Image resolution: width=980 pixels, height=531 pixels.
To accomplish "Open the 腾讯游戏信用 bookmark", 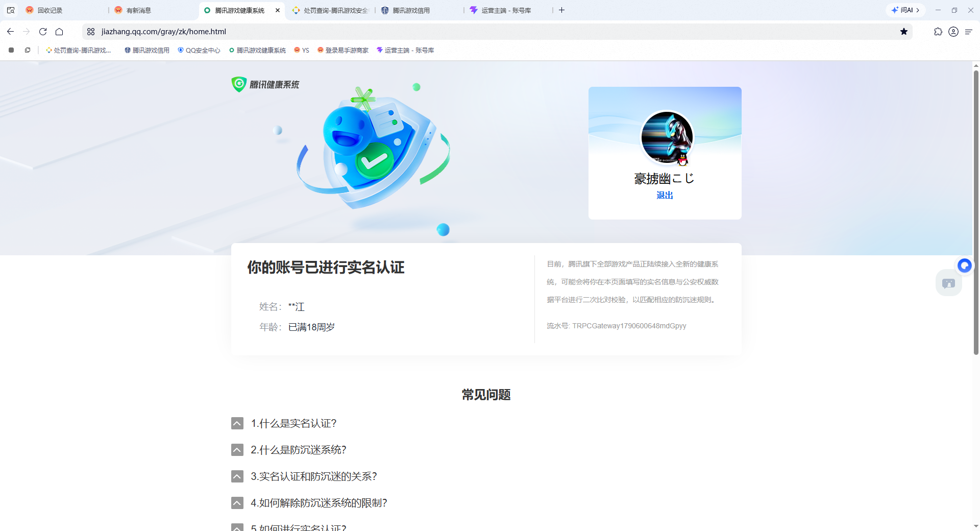I will point(146,50).
